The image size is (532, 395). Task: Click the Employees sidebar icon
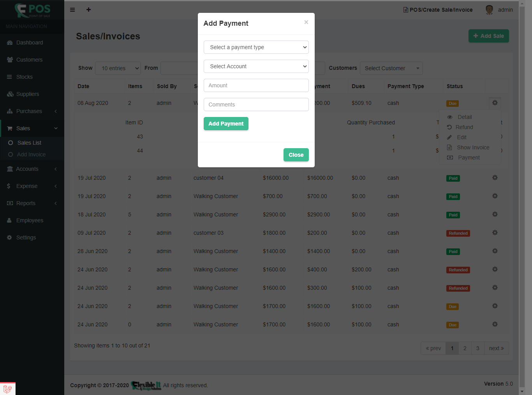pyautogui.click(x=9, y=220)
